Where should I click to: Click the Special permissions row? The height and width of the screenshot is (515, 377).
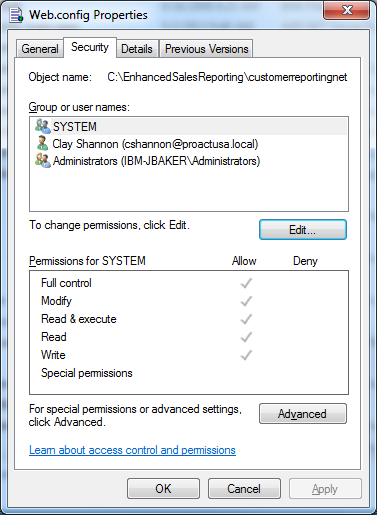(189, 373)
